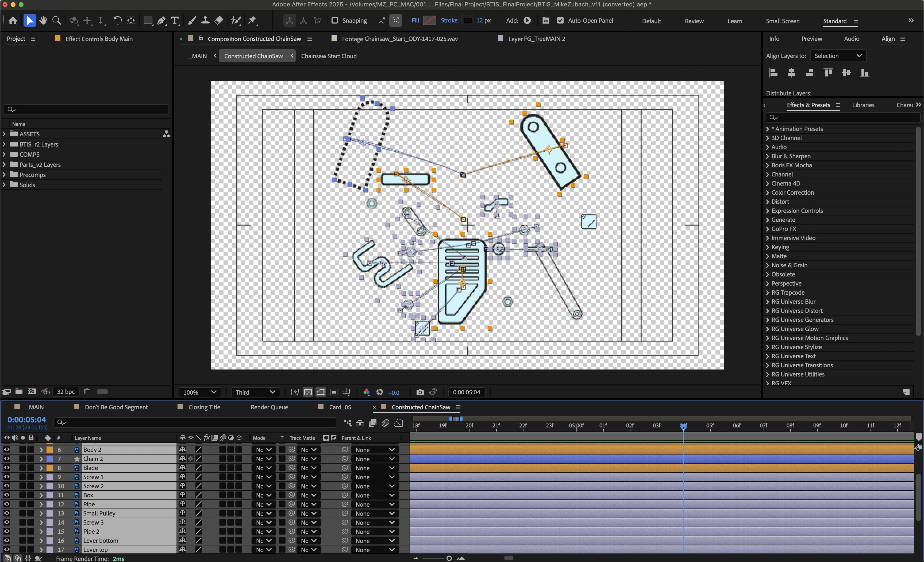
Task: Select the Pen tool in toolbar
Action: tap(162, 21)
